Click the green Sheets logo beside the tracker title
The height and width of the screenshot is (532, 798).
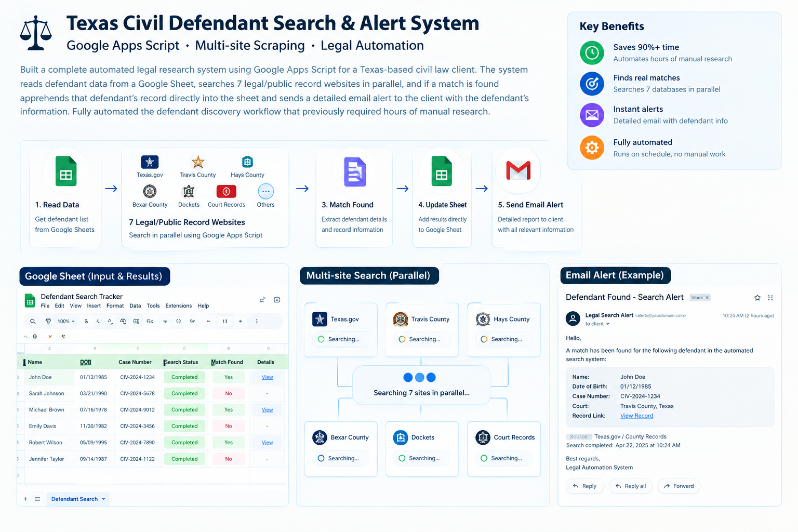(x=30, y=301)
